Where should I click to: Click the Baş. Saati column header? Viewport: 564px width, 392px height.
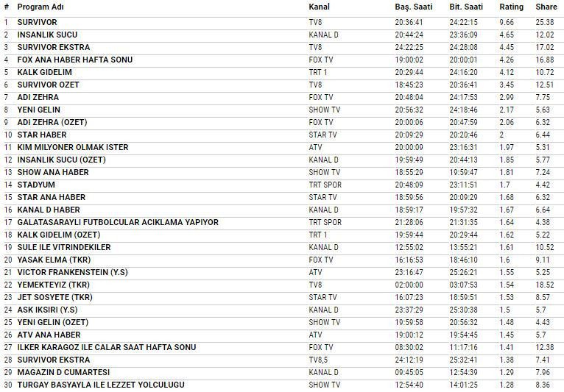[413, 7]
